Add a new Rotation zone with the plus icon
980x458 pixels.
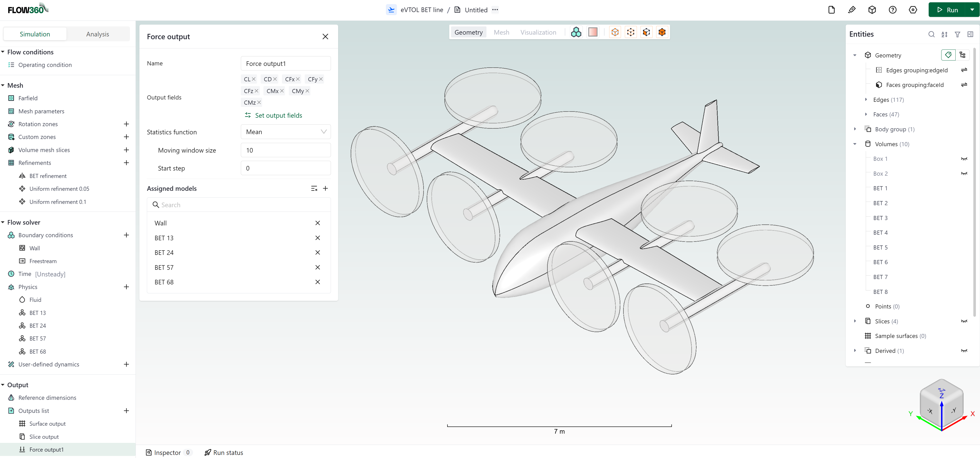coord(126,124)
